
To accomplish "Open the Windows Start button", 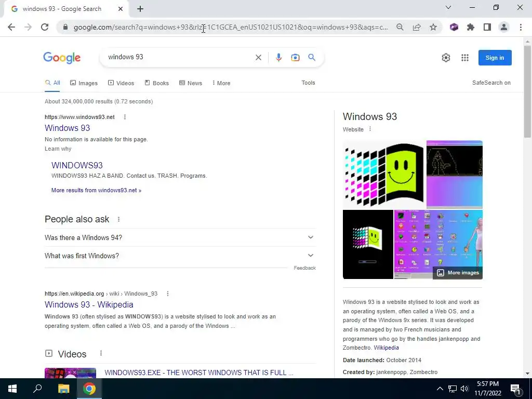I will pyautogui.click(x=12, y=389).
